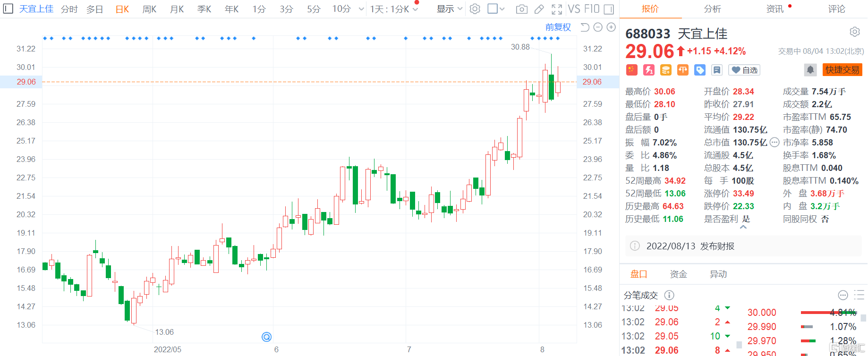
Task: Click the screenshot camera icon
Action: pyautogui.click(x=521, y=9)
